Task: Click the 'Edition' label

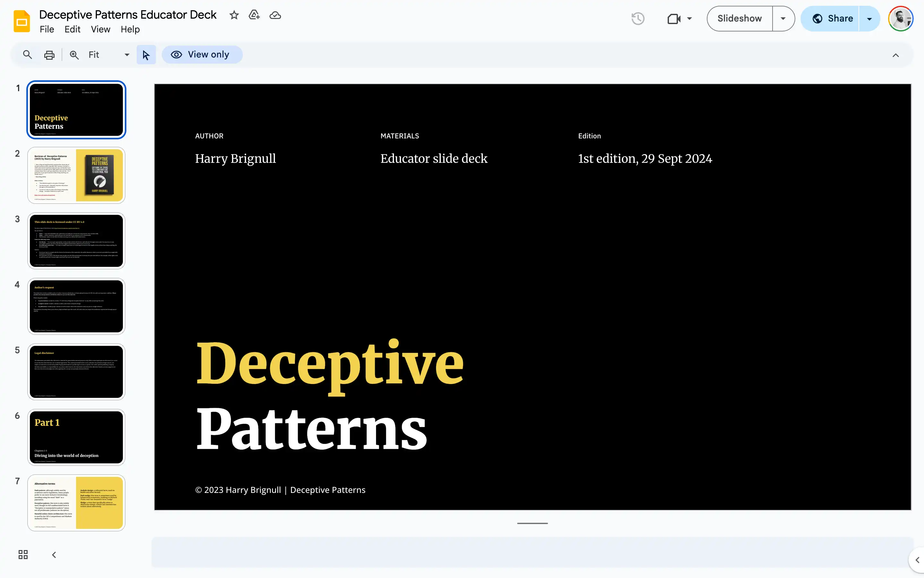Action: tap(589, 136)
